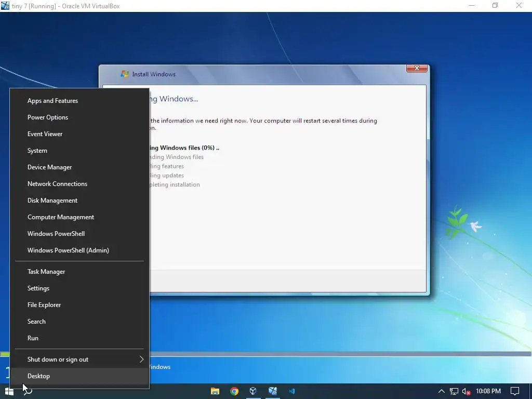Click the Install Windows title icon
Viewport: 532px width, 399px height.
[125, 74]
